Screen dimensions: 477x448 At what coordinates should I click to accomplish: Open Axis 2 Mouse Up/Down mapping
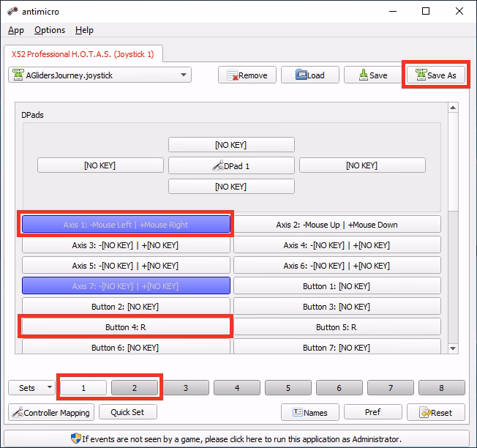tap(337, 224)
